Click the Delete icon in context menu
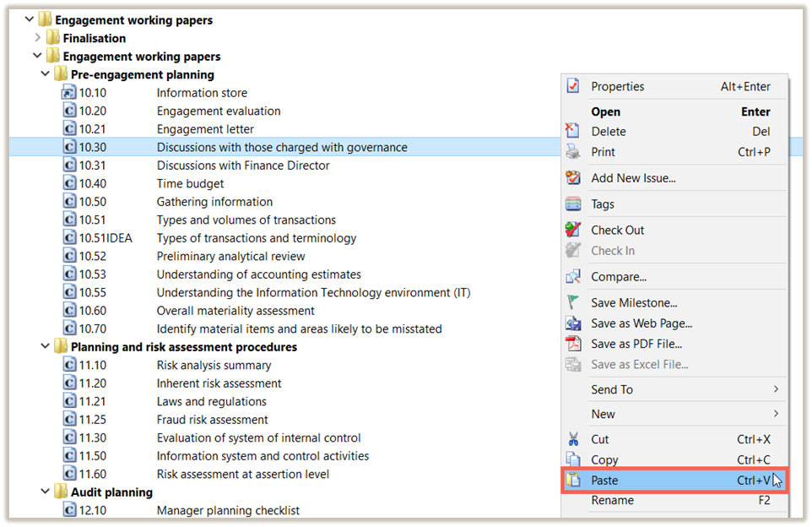Viewport: 812px width, 527px height. [x=573, y=131]
